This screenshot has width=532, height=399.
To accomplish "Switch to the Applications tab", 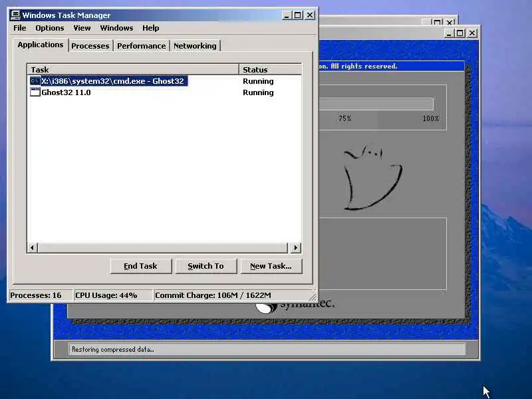I will coord(41,45).
